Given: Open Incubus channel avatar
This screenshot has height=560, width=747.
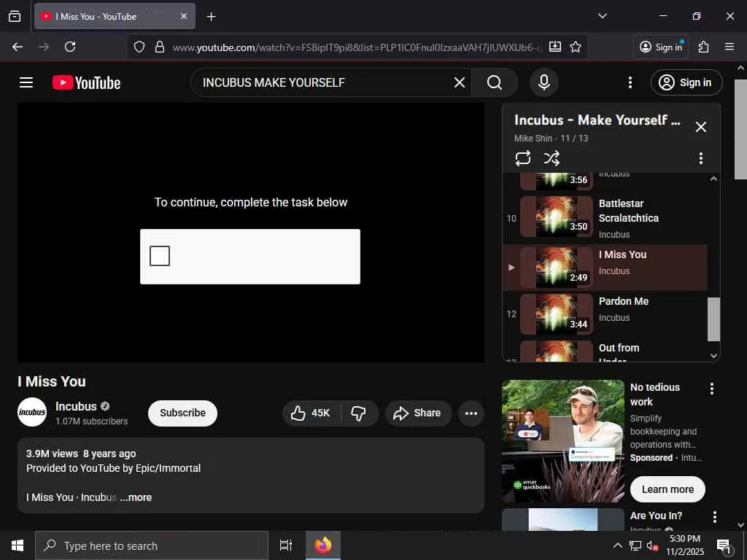Looking at the screenshot, I should coord(32,412).
